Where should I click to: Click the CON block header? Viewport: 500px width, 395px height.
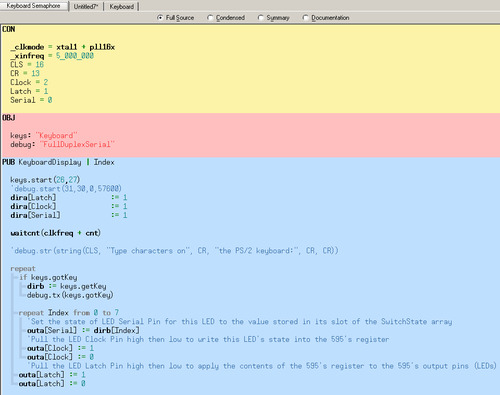[x=9, y=29]
